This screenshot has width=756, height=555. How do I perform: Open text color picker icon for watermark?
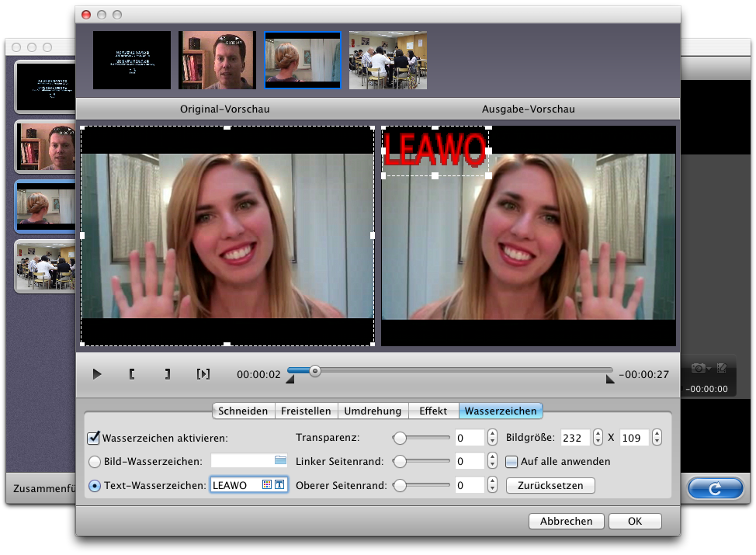point(267,485)
